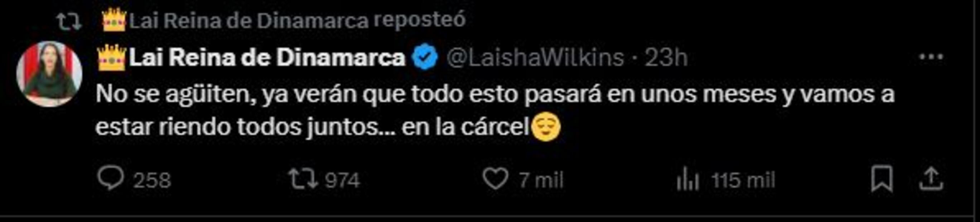Image resolution: width=980 pixels, height=222 pixels.
Task: Click the 115 mil views count
Action: coord(743,180)
